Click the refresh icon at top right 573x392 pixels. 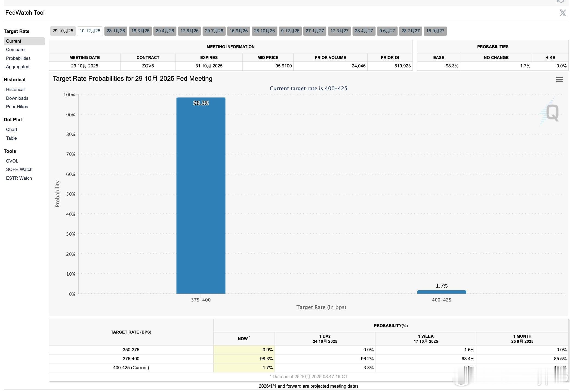(560, 1)
